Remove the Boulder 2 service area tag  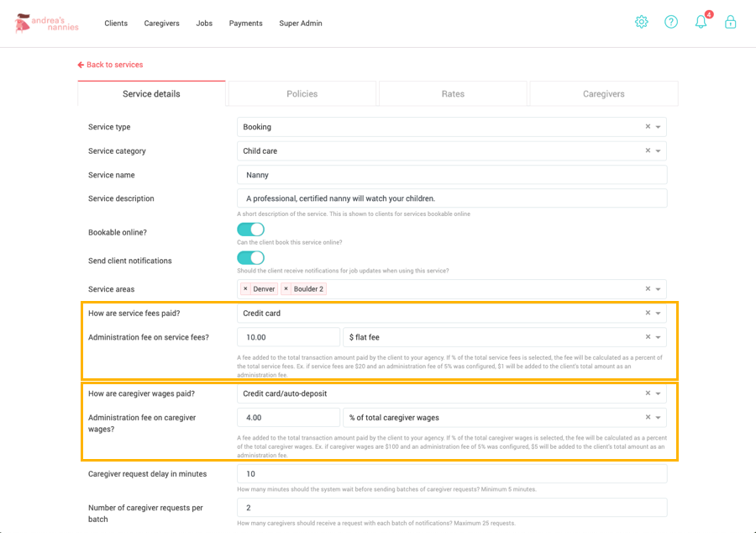(286, 289)
